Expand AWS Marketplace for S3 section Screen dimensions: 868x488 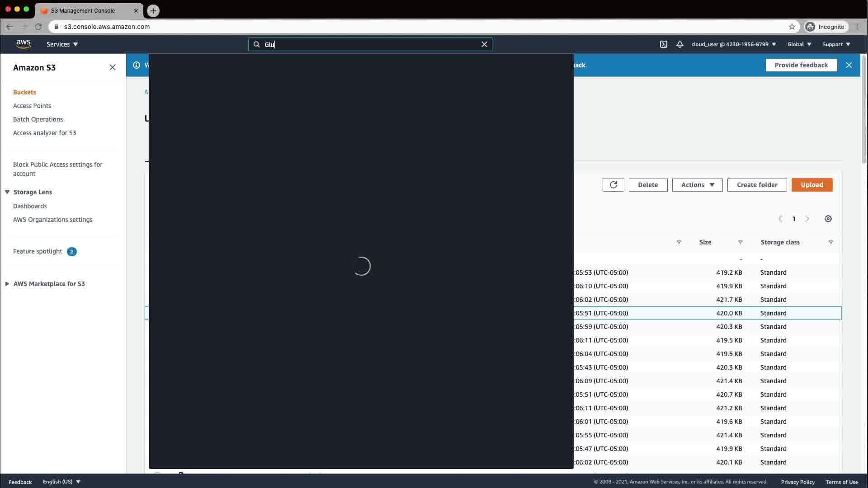point(7,284)
